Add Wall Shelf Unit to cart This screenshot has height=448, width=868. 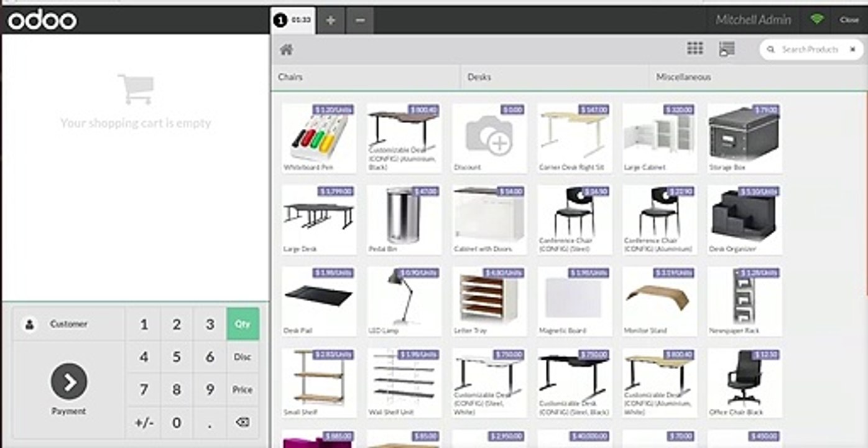pyautogui.click(x=404, y=383)
